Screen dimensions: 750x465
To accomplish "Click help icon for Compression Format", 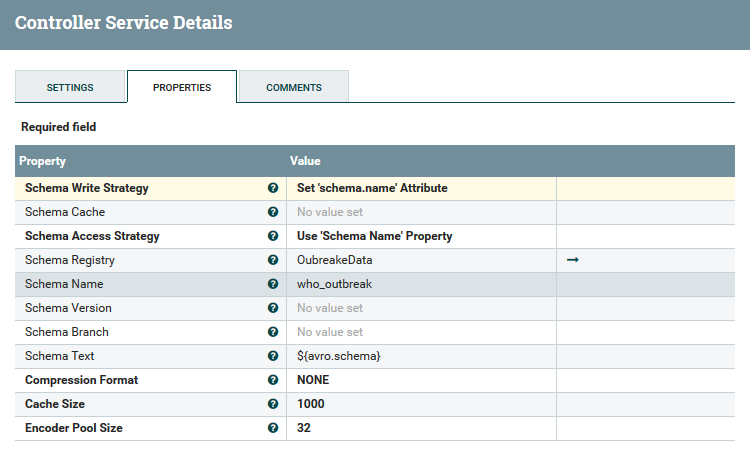I will [273, 380].
